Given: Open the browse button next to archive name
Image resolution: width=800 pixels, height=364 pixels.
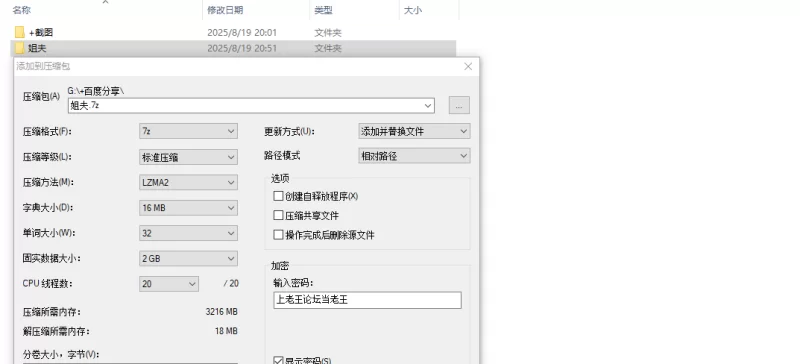Looking at the screenshot, I should [x=459, y=105].
